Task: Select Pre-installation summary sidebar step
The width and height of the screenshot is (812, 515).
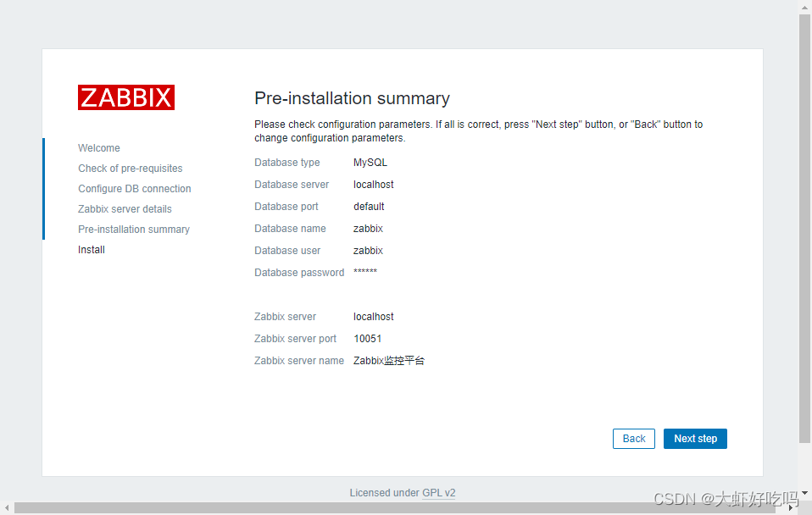Action: (134, 230)
